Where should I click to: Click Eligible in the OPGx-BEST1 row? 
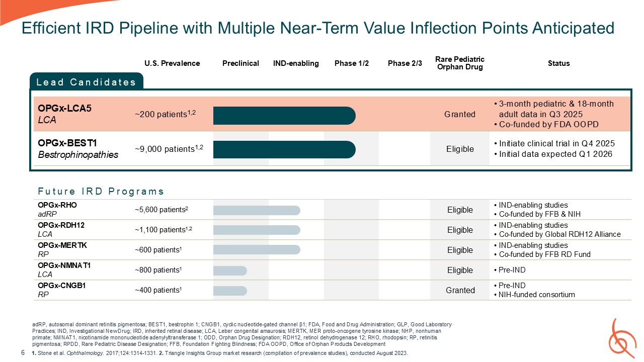pyautogui.click(x=460, y=149)
